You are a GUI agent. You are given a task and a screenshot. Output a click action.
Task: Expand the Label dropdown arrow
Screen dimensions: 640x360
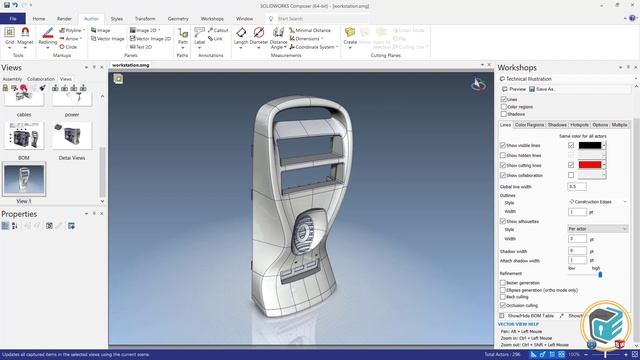click(200, 48)
